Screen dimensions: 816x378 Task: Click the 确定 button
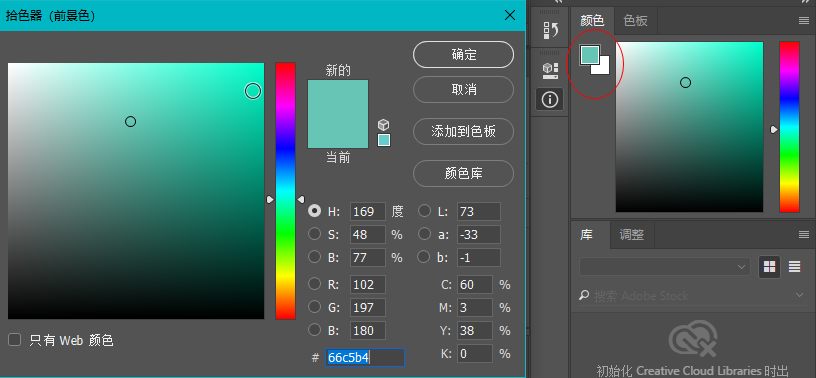point(464,55)
